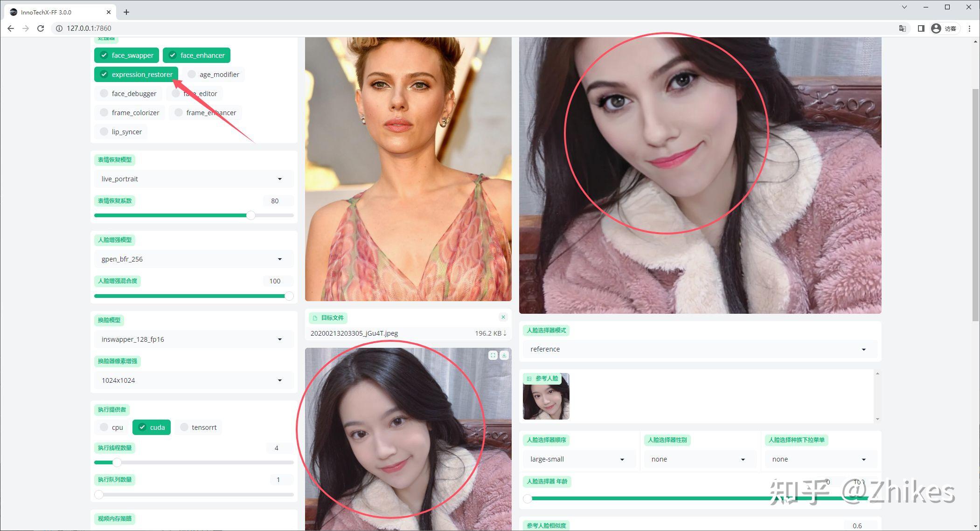The image size is (980, 531).
Task: Click file name 20200213203305_jGu4T.jpeg
Action: (354, 333)
